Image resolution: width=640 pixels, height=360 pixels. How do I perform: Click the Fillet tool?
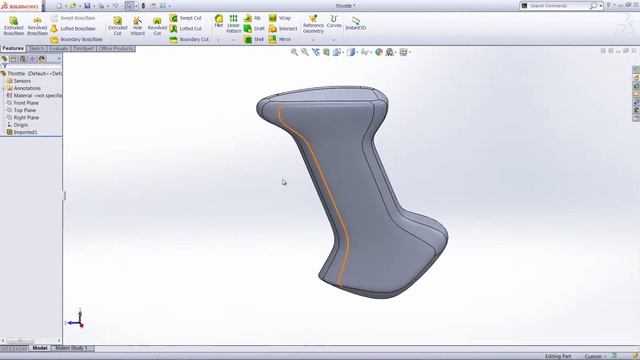219,21
